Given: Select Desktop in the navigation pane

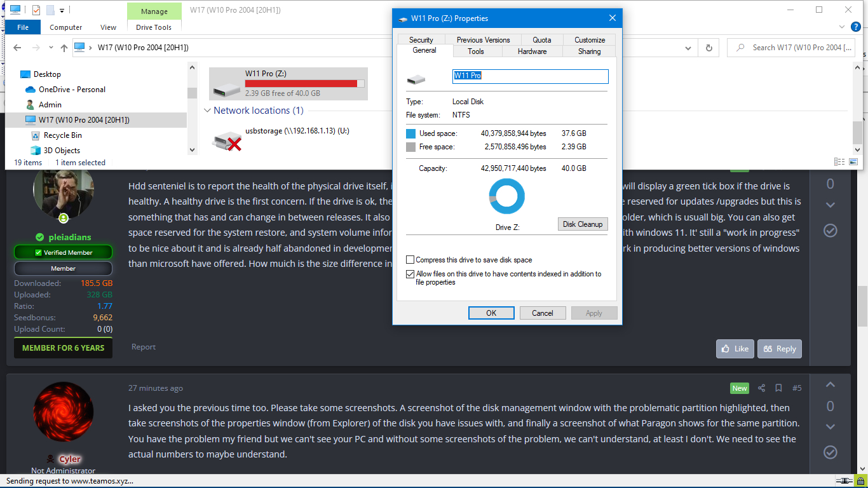Looking at the screenshot, I should point(47,74).
